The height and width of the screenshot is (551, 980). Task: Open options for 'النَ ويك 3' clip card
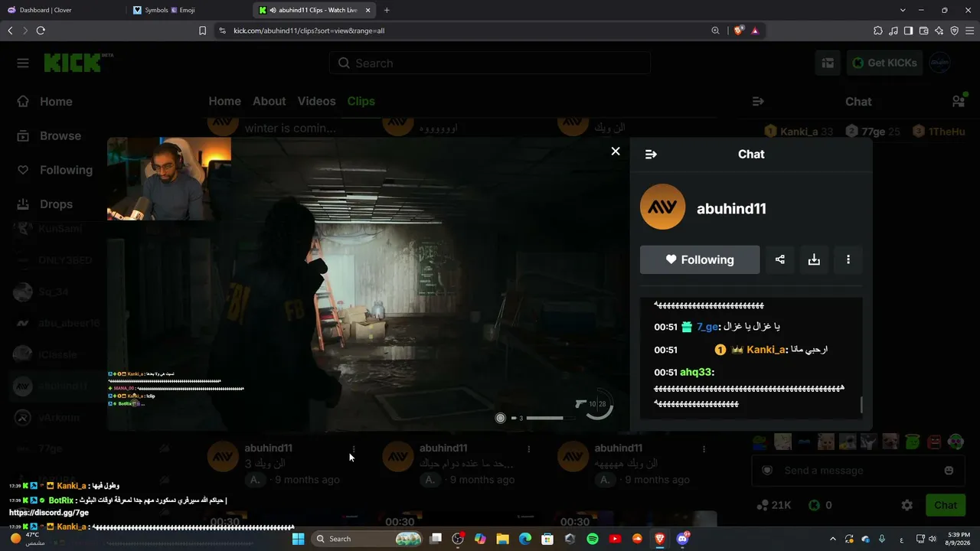coord(353,449)
